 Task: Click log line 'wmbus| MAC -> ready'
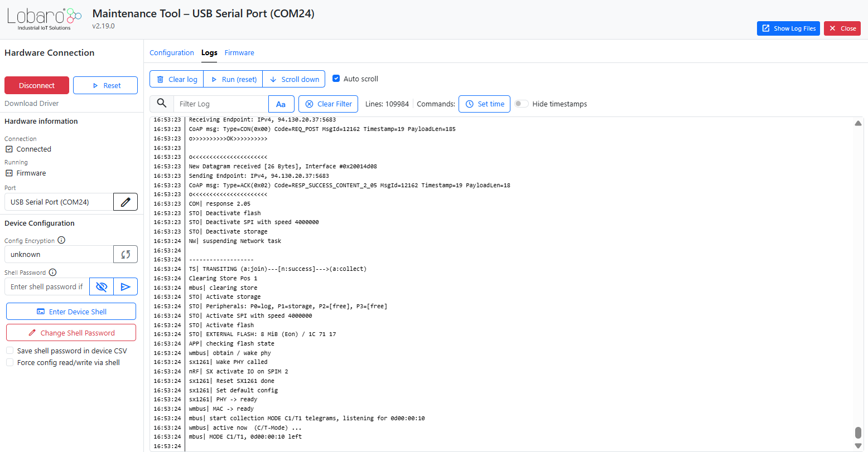tap(221, 409)
